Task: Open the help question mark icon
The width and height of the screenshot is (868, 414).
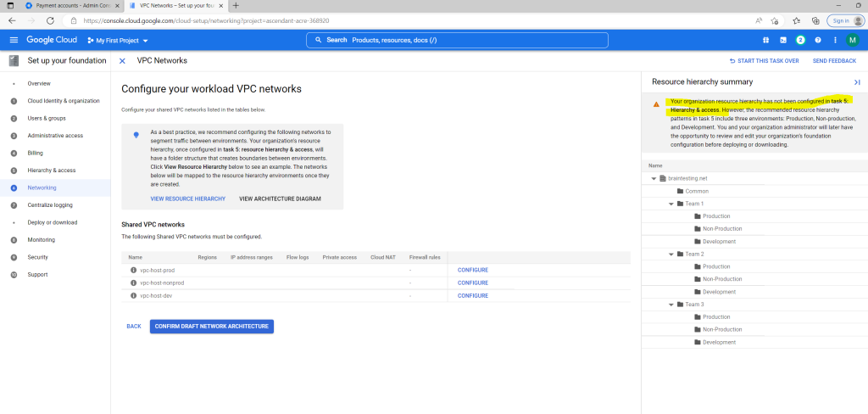Action: pos(818,41)
